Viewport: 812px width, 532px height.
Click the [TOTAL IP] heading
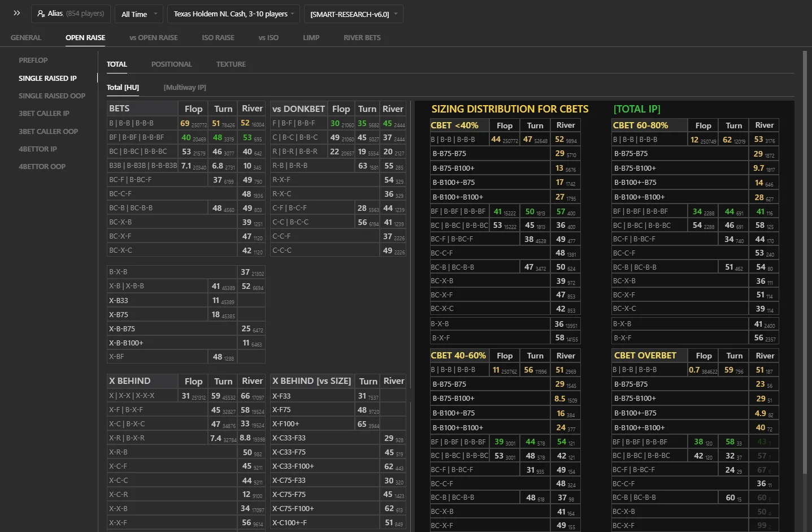[x=637, y=109]
